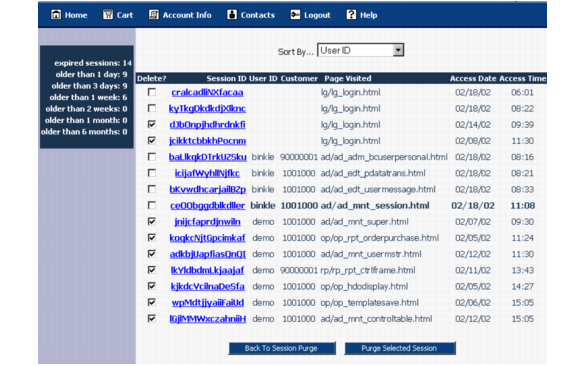585x366 pixels.
Task: Check delete box for session baLlkqkDTrkUZSku
Action: point(152,157)
